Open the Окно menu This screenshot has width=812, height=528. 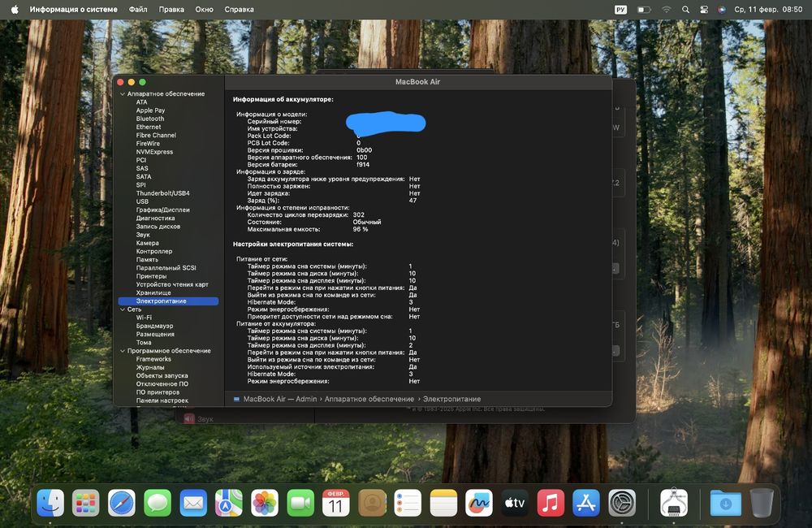pos(204,9)
